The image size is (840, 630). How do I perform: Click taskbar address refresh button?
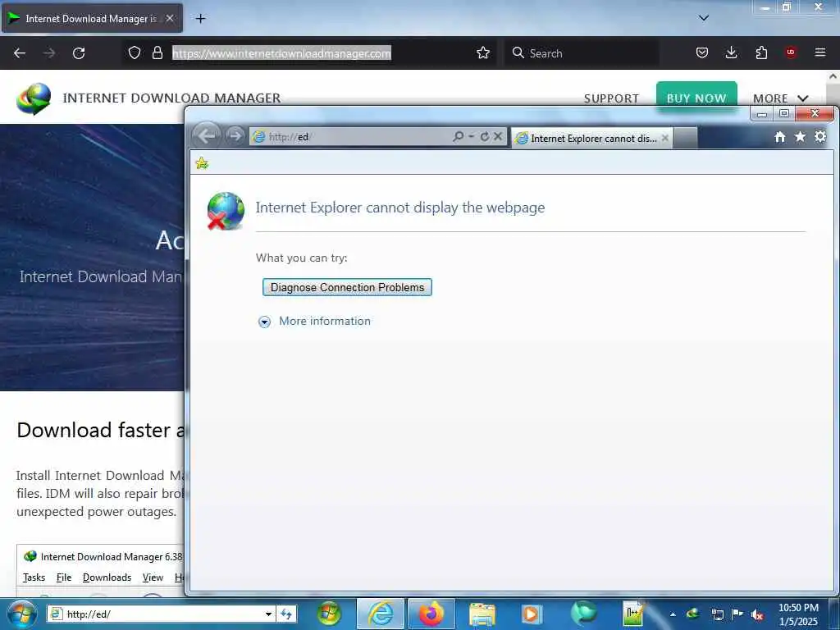[x=286, y=614]
